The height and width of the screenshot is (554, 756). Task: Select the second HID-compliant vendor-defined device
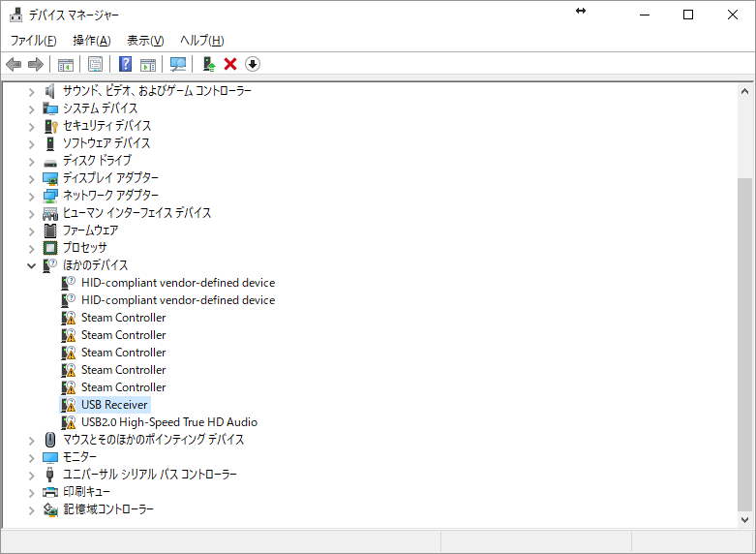(178, 299)
